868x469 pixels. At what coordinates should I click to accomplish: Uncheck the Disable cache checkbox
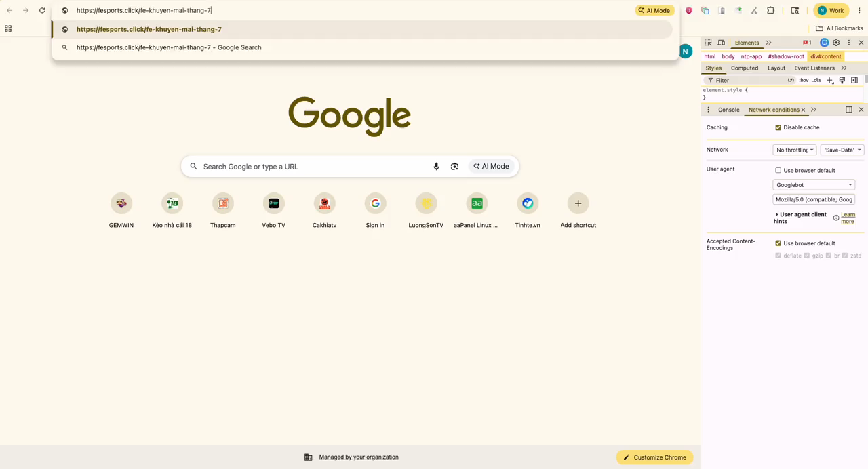pyautogui.click(x=778, y=127)
